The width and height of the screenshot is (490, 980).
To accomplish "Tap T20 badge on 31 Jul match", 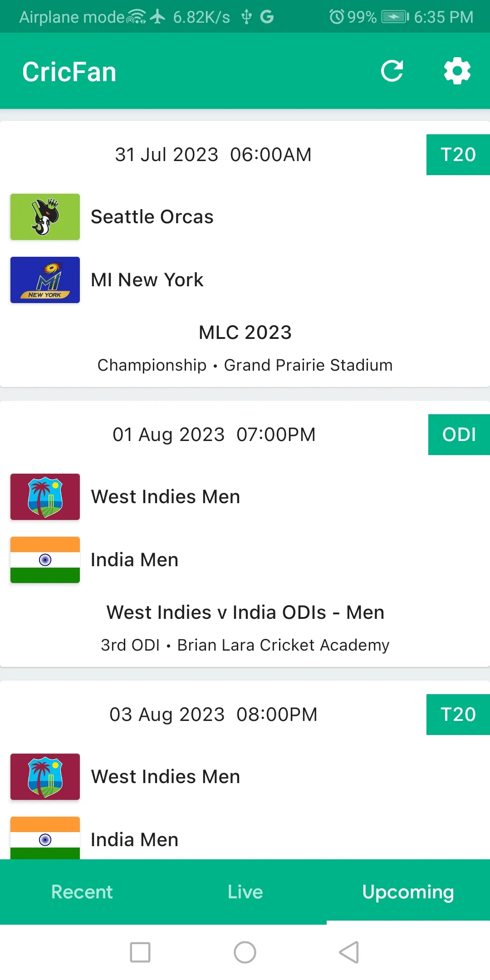I will coord(458,155).
